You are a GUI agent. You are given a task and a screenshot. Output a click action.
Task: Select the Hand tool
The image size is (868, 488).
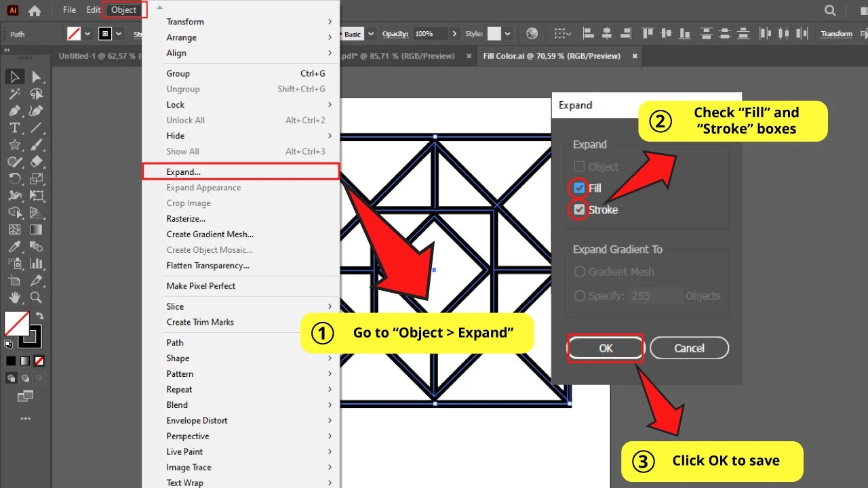(15, 297)
